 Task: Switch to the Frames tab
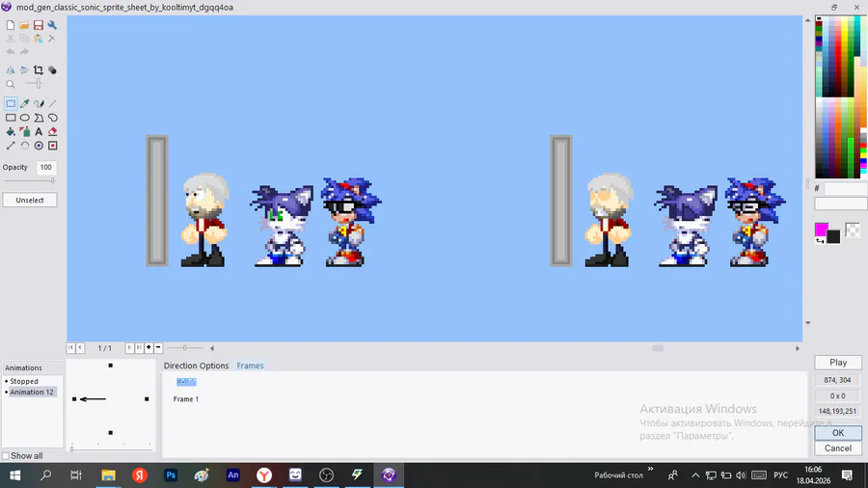pos(250,366)
